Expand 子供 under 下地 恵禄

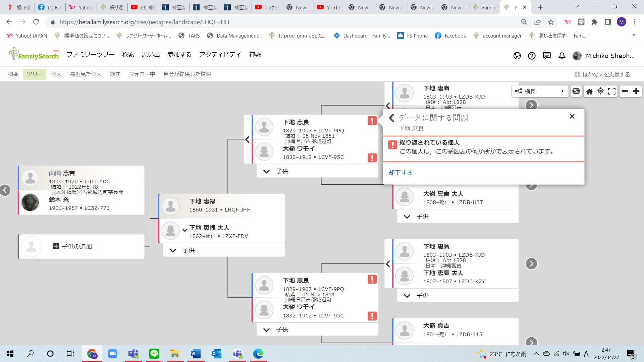tap(173, 250)
